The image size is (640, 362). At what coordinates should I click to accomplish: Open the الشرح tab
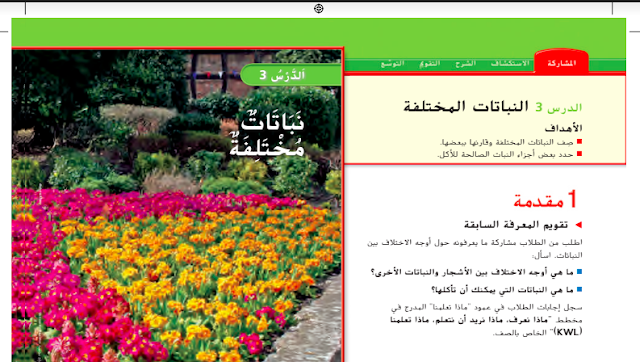tap(465, 63)
